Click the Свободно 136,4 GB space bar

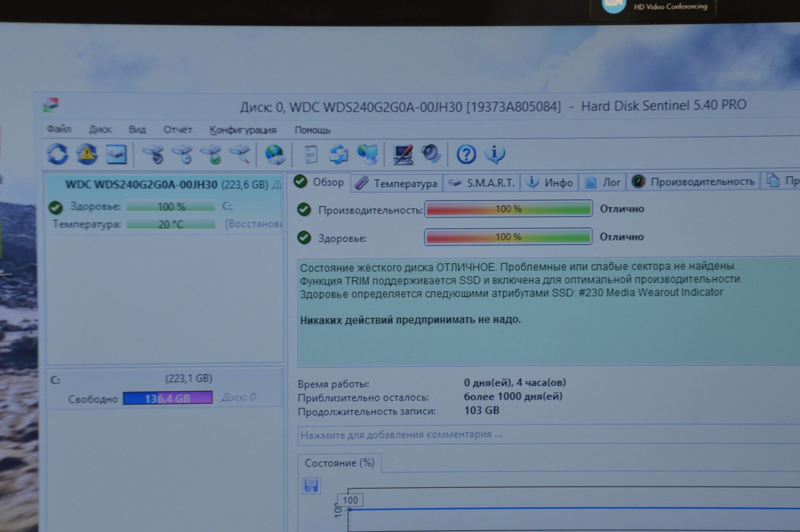click(167, 398)
